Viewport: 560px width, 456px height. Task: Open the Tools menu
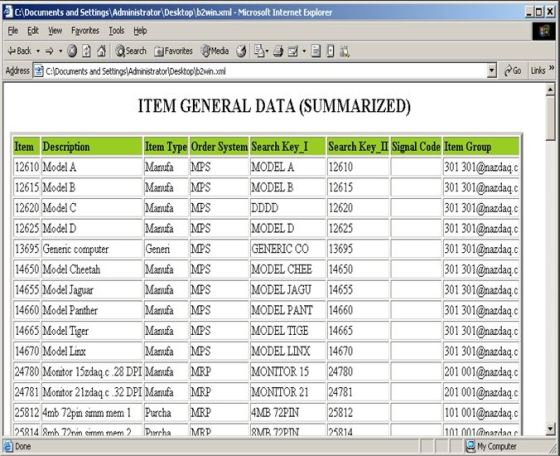(116, 31)
